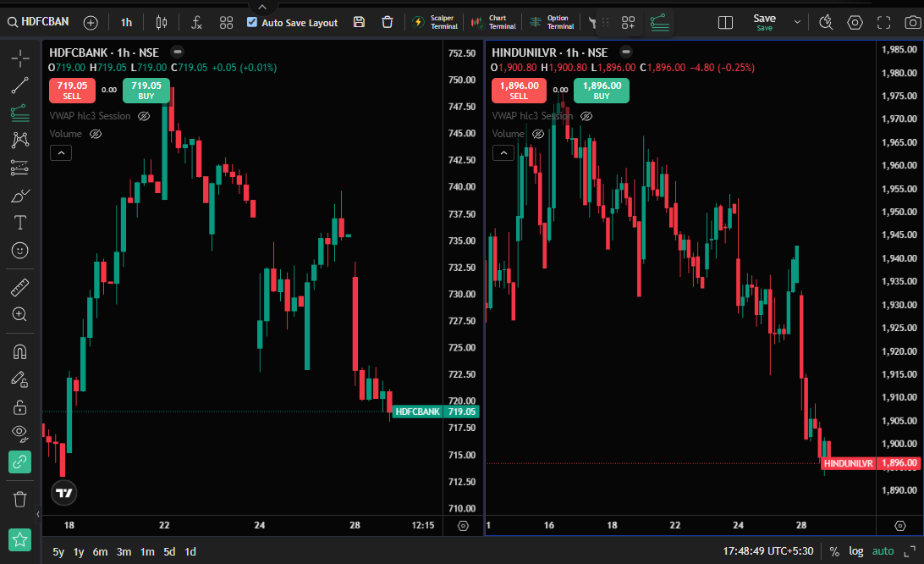Select the patterns drawing tool
924x564 pixels.
(x=20, y=140)
